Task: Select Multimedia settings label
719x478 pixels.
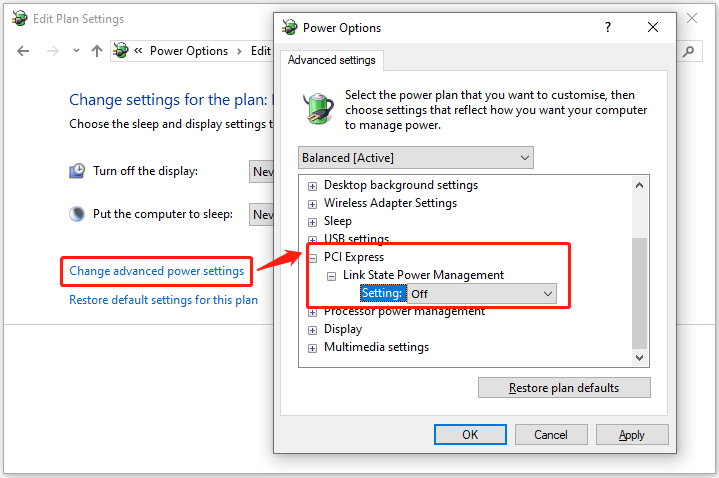Action: tap(376, 347)
